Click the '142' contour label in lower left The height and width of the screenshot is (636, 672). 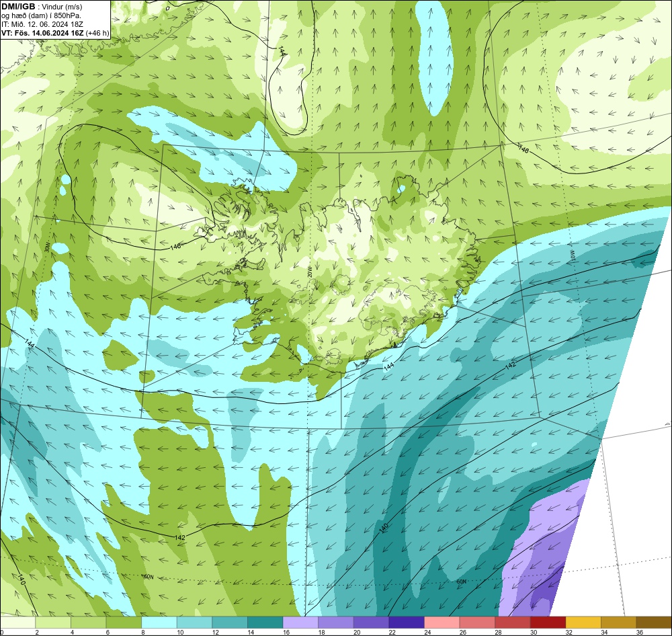point(180,537)
